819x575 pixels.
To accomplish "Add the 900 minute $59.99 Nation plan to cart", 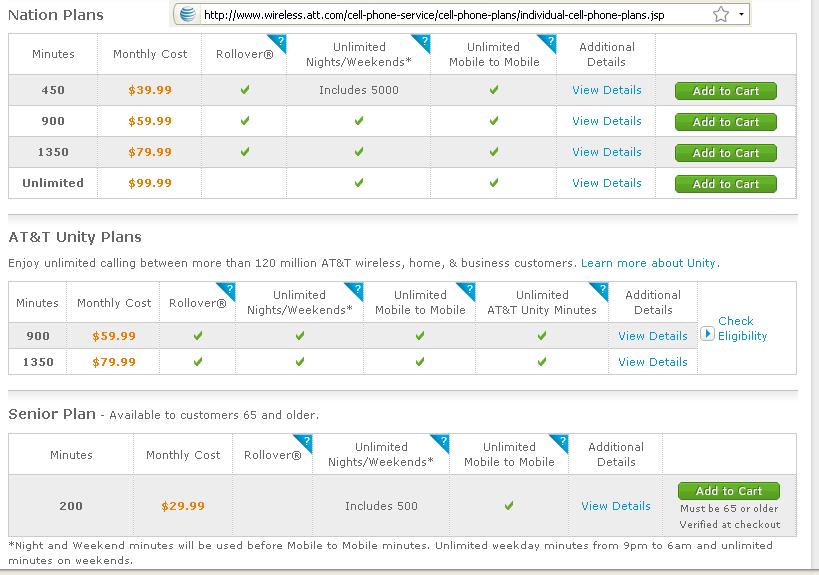I will (726, 122).
